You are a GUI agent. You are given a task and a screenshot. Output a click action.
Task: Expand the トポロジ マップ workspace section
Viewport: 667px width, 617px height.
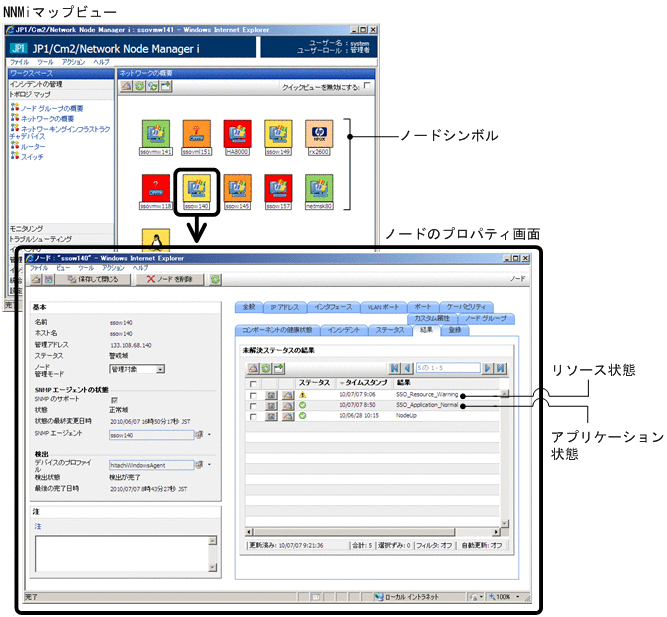(61, 94)
